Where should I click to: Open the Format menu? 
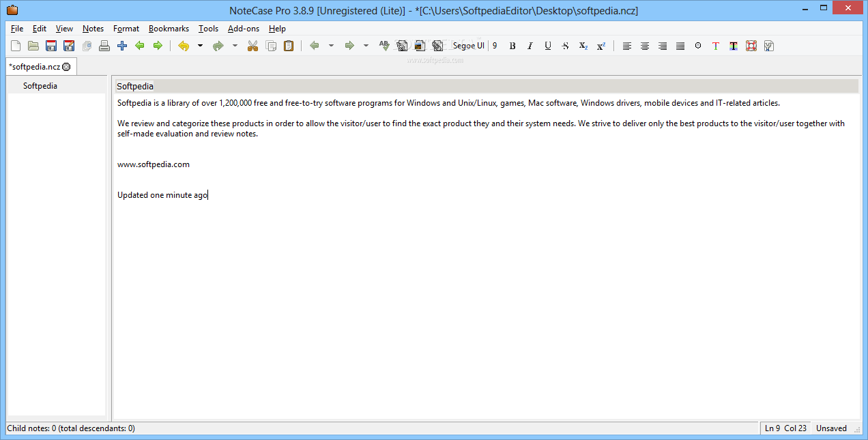tap(126, 29)
